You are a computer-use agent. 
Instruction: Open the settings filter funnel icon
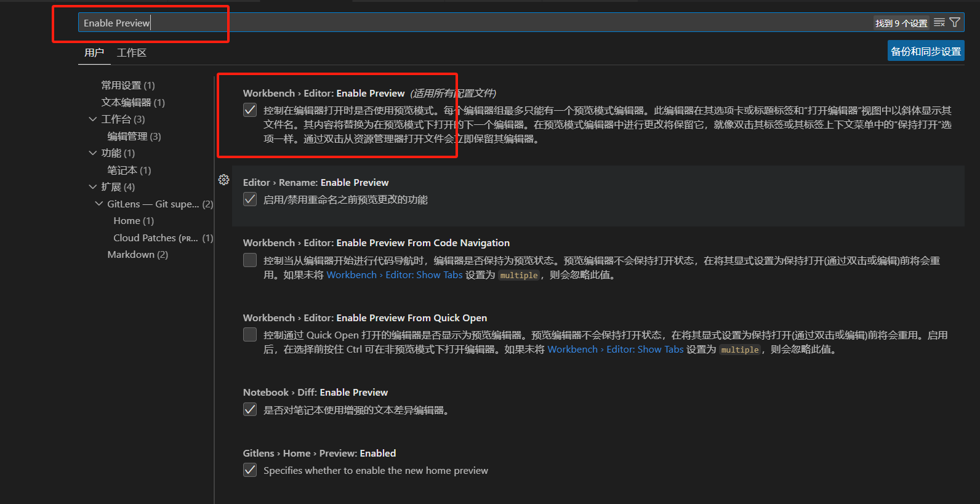click(x=955, y=23)
